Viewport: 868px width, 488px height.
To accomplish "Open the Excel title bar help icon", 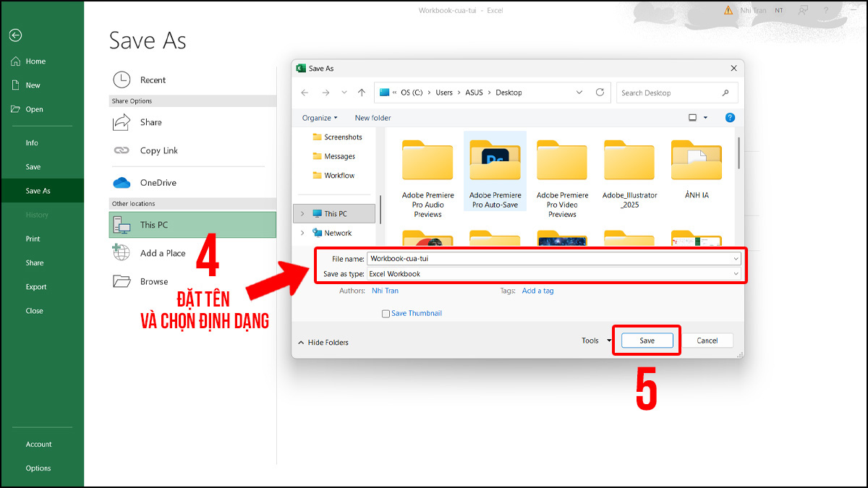I will click(x=825, y=10).
